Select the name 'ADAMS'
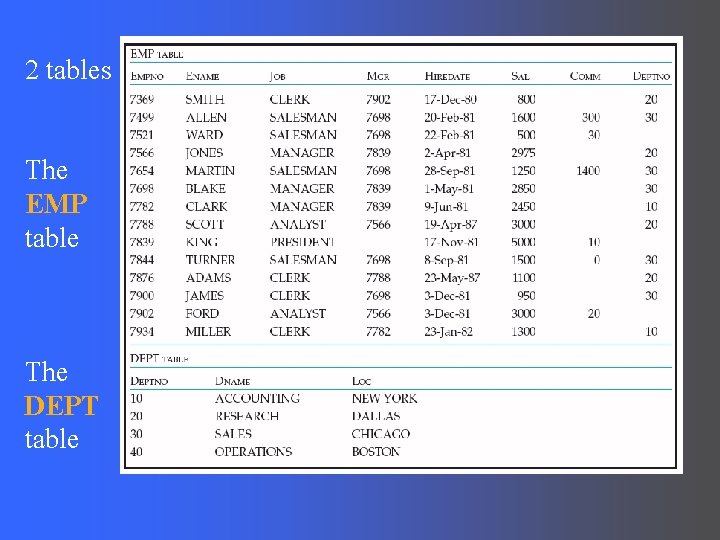Screen dimensions: 720x540 [208, 278]
